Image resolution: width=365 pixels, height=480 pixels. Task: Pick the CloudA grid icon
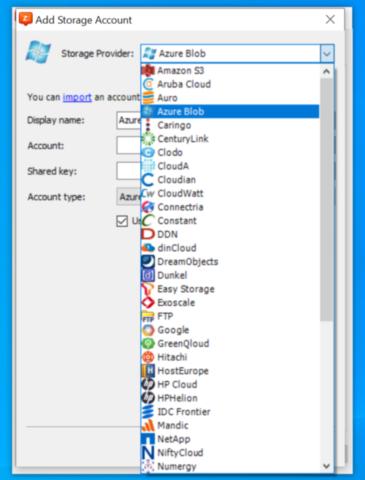(148, 166)
